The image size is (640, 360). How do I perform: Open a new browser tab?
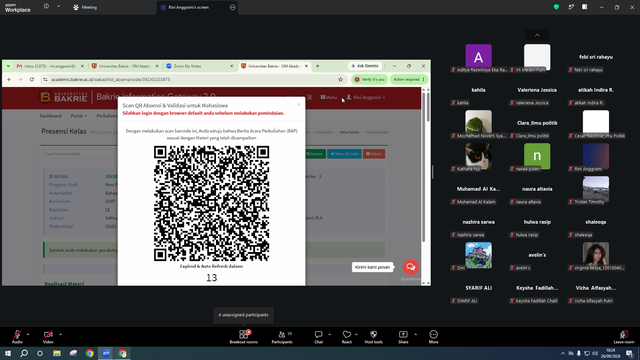[318, 66]
